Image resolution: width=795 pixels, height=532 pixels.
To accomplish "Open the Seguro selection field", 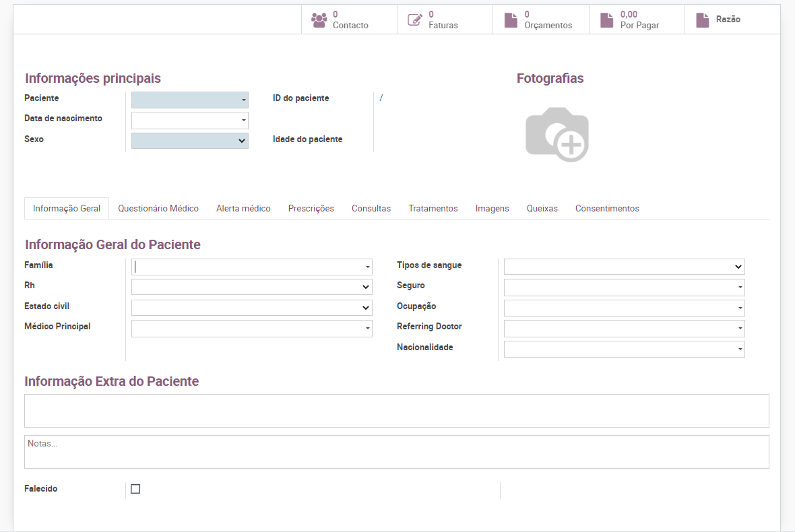I will [624, 288].
